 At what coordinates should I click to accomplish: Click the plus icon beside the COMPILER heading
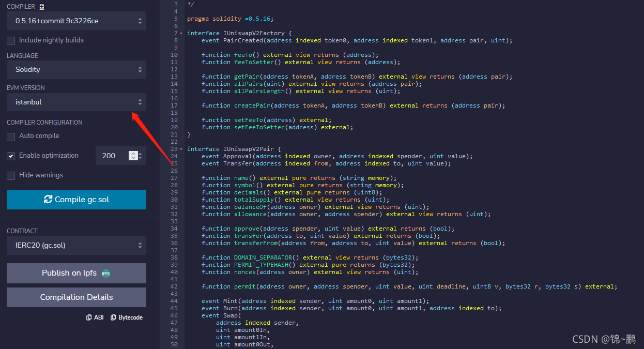point(42,7)
